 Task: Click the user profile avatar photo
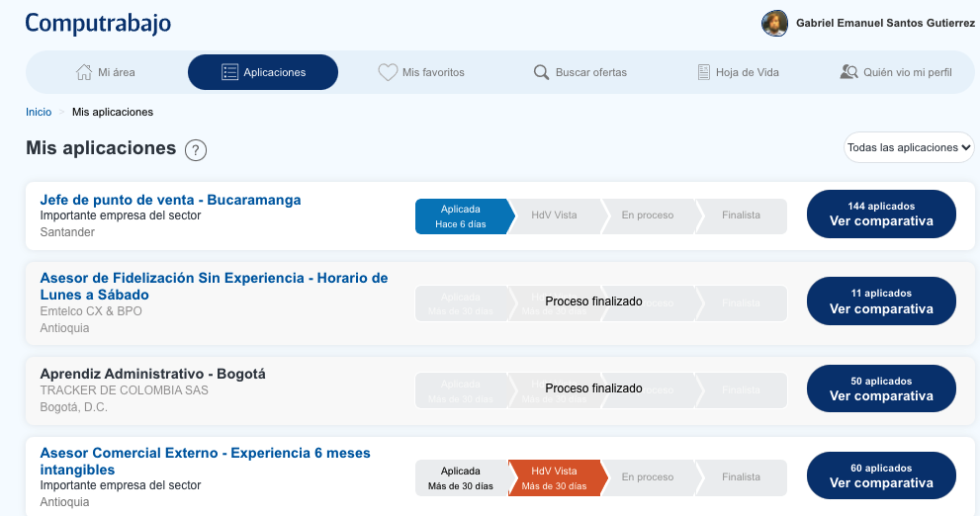774,23
